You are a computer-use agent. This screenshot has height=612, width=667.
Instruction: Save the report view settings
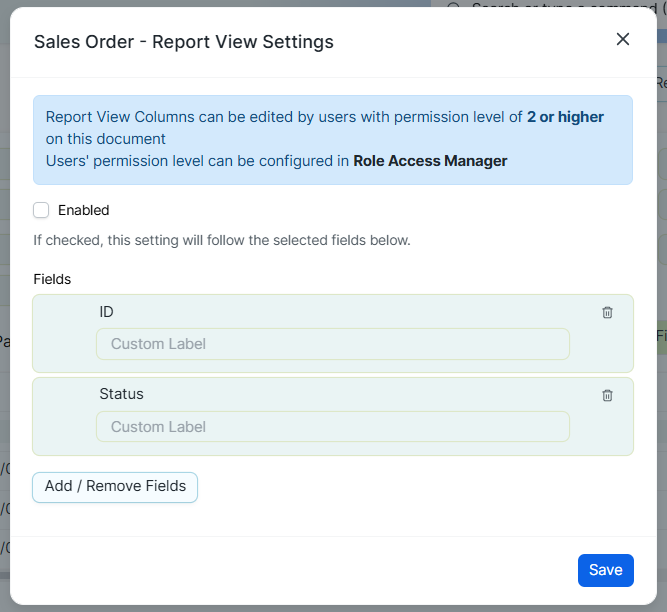coord(605,570)
